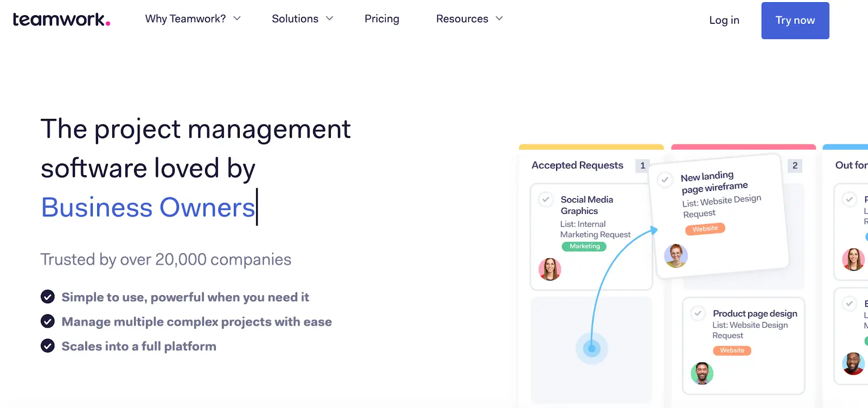Viewport: 868px width, 408px height.
Task: Click assignee avatar on Social Media Graphics card
Action: click(x=550, y=269)
